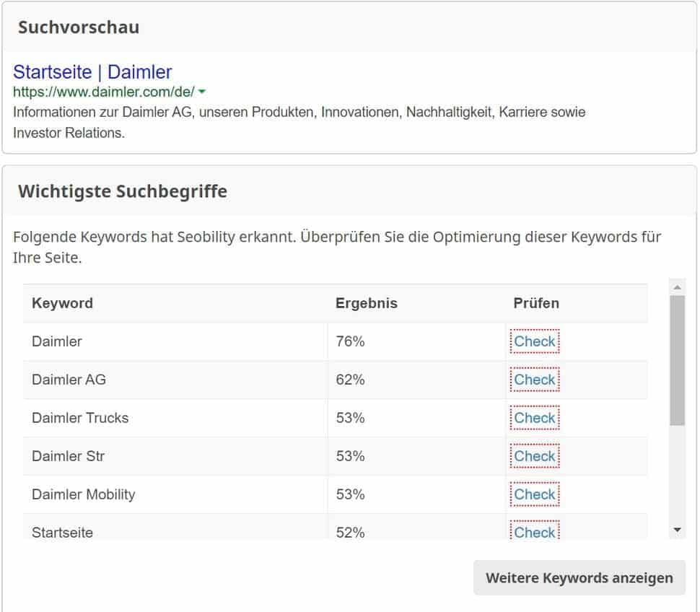Screen dimensions: 700x612
Task: Select the 'Daimler Str' keyword cell
Action: tap(175, 456)
